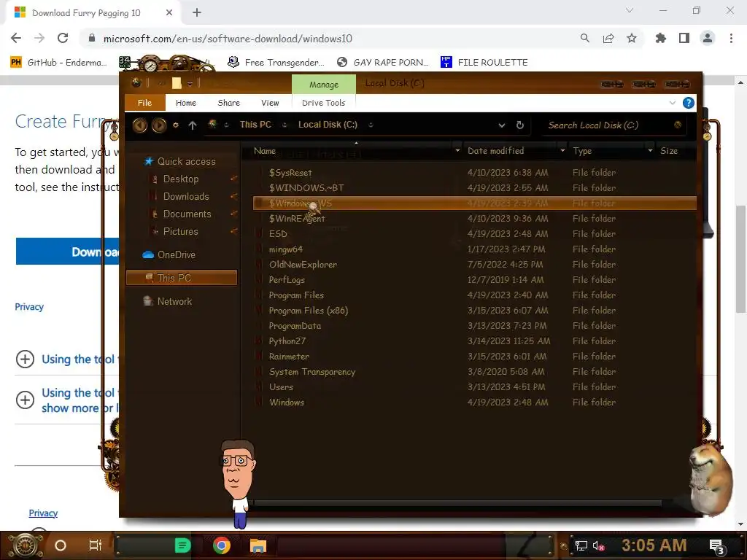Open the Date modified column dropdown

pyautogui.click(x=562, y=150)
